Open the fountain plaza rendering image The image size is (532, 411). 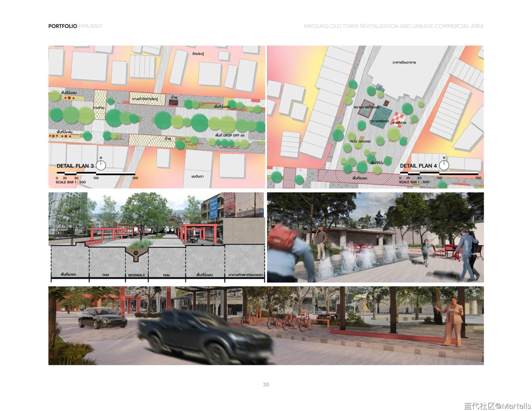pyautogui.click(x=375, y=237)
